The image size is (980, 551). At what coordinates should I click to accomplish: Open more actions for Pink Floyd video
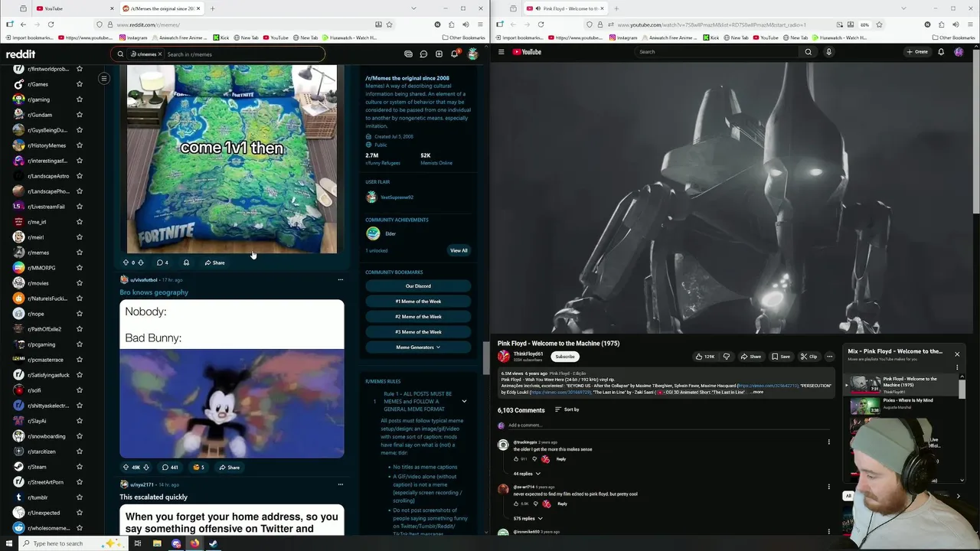(x=829, y=357)
